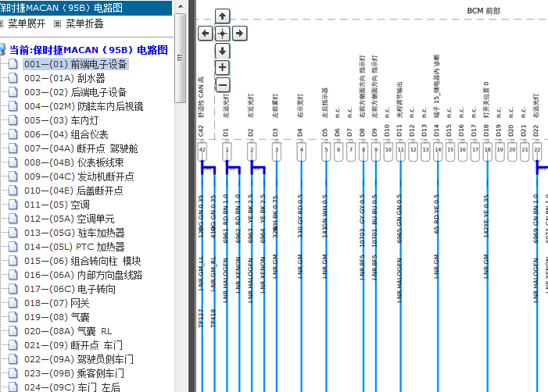Image resolution: width=548 pixels, height=392 pixels.
Task: Open 012—(05A) 空调单元 diagram
Action: (x=70, y=219)
